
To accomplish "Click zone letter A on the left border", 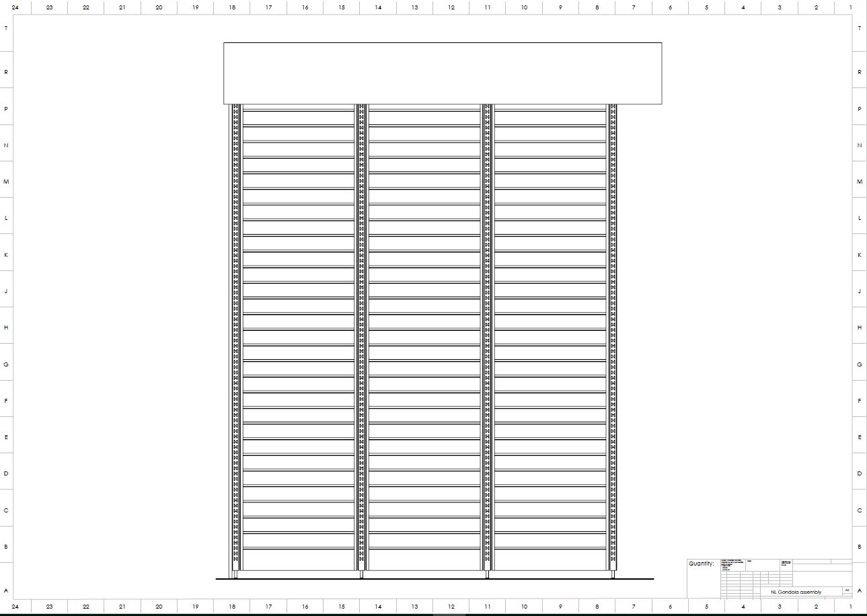I will point(6,591).
